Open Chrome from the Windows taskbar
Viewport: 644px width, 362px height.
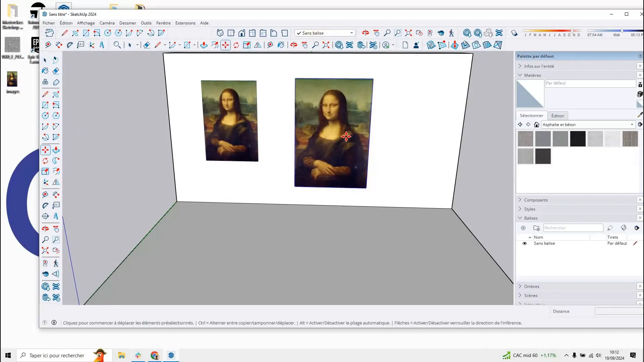pos(155,355)
